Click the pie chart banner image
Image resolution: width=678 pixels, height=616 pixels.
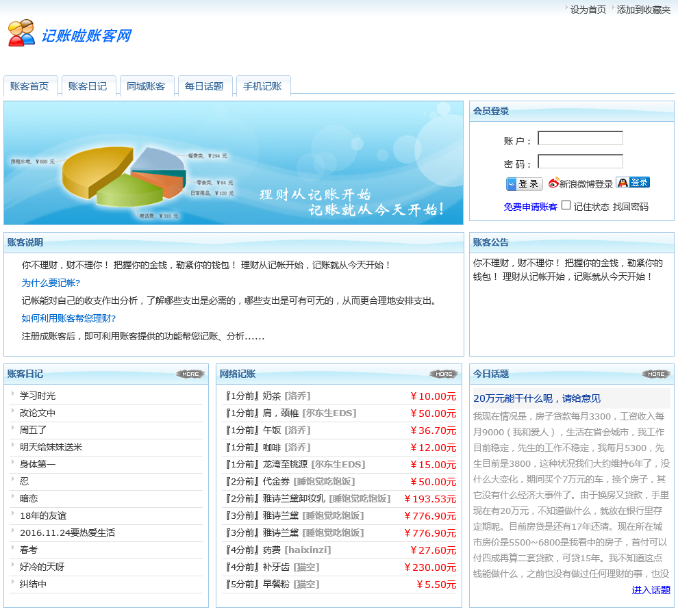point(234,163)
